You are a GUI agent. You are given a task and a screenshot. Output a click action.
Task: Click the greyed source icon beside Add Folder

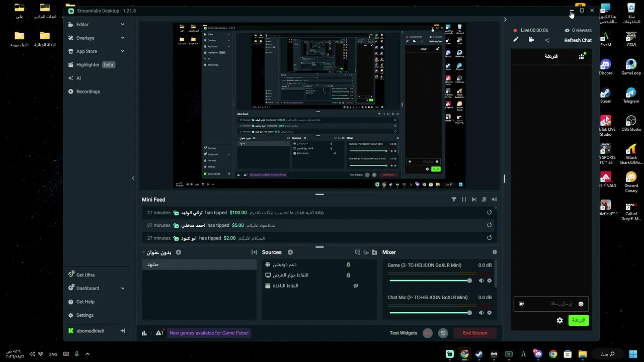366,252
